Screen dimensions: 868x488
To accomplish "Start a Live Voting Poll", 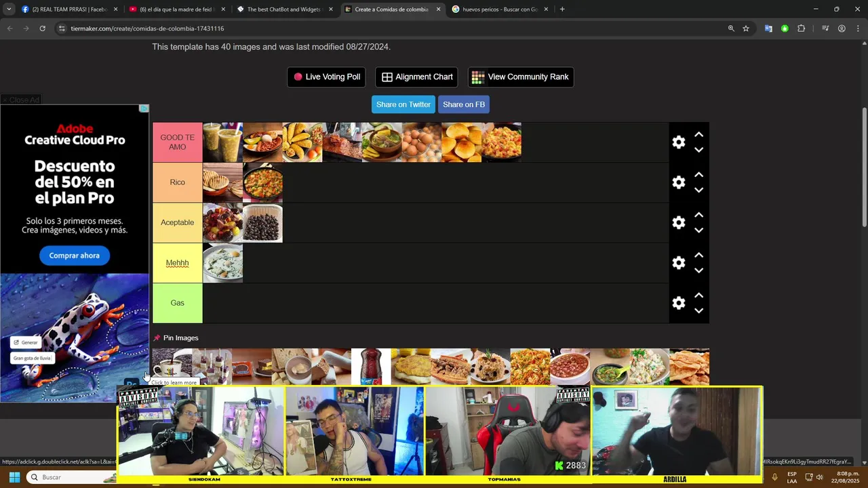I will pyautogui.click(x=326, y=77).
